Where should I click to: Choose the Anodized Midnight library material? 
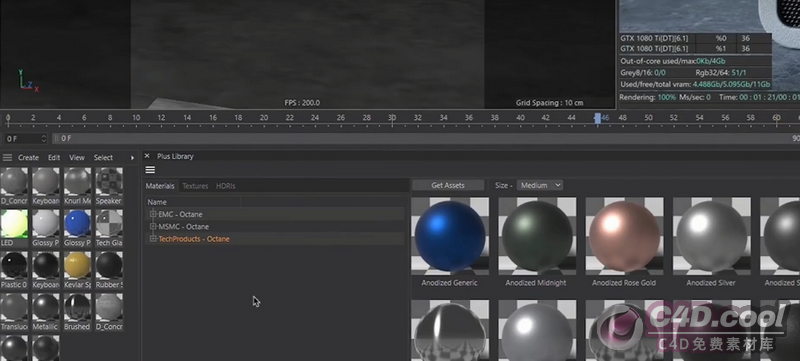pyautogui.click(x=537, y=236)
